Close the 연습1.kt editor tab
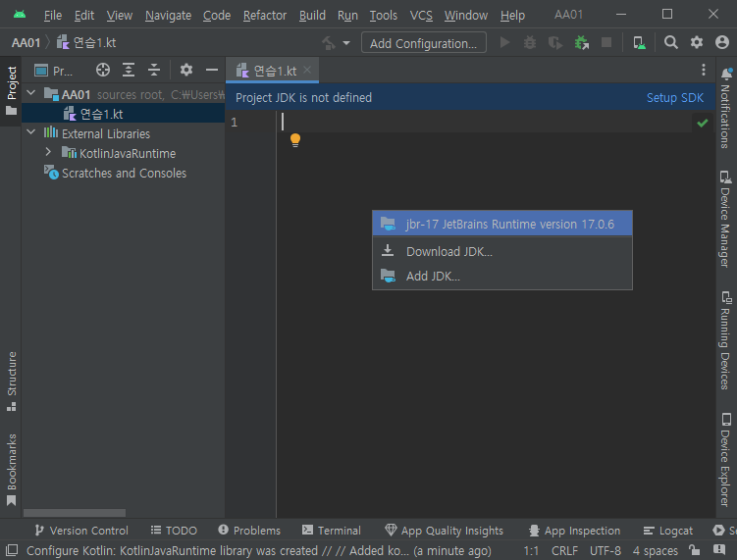 (307, 70)
